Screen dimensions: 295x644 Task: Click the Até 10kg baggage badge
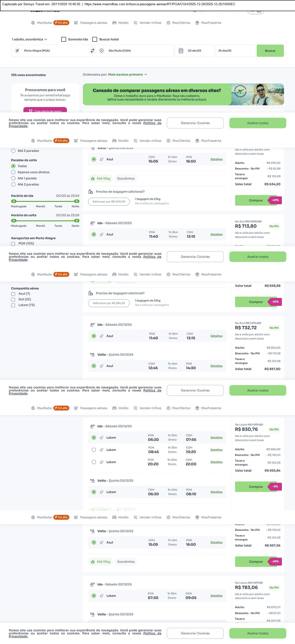click(x=100, y=178)
